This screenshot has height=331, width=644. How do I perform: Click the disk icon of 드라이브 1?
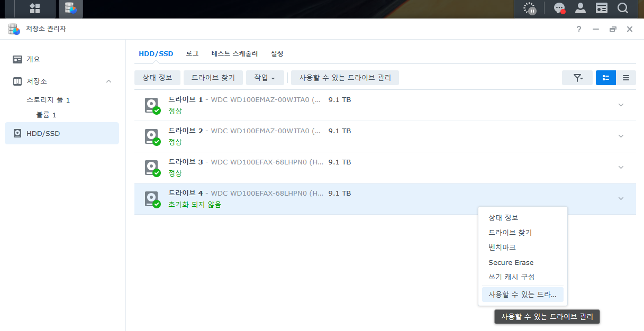152,105
